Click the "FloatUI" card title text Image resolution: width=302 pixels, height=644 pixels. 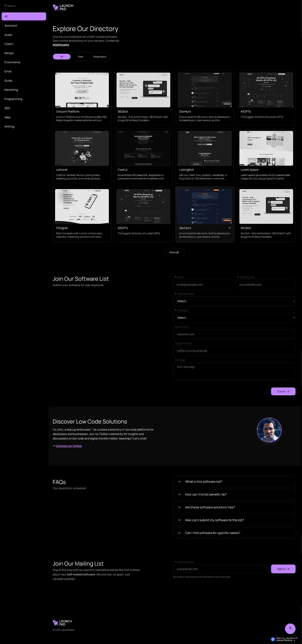click(122, 170)
